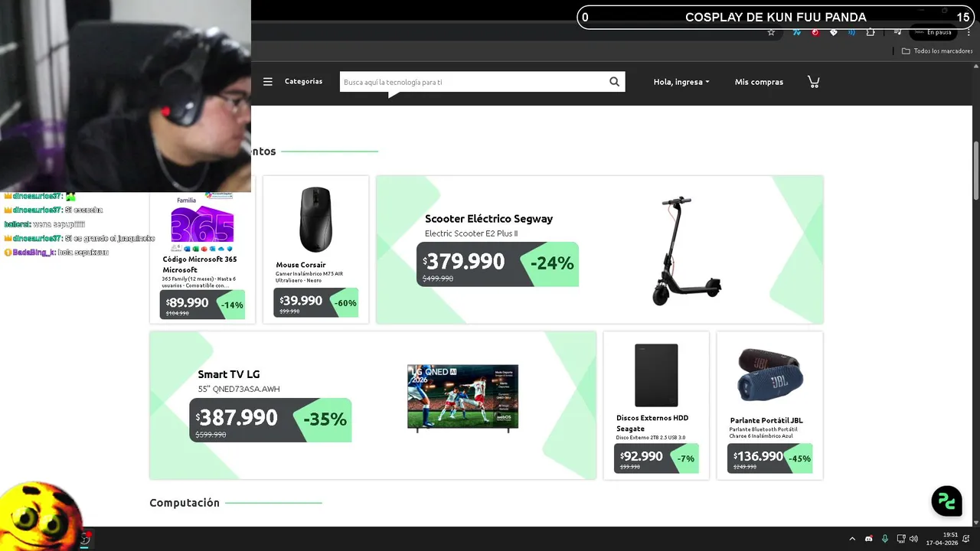Screen dimensions: 980x551
Task: Open the Scooter Eléctrico Segway offer
Action: tap(599, 249)
